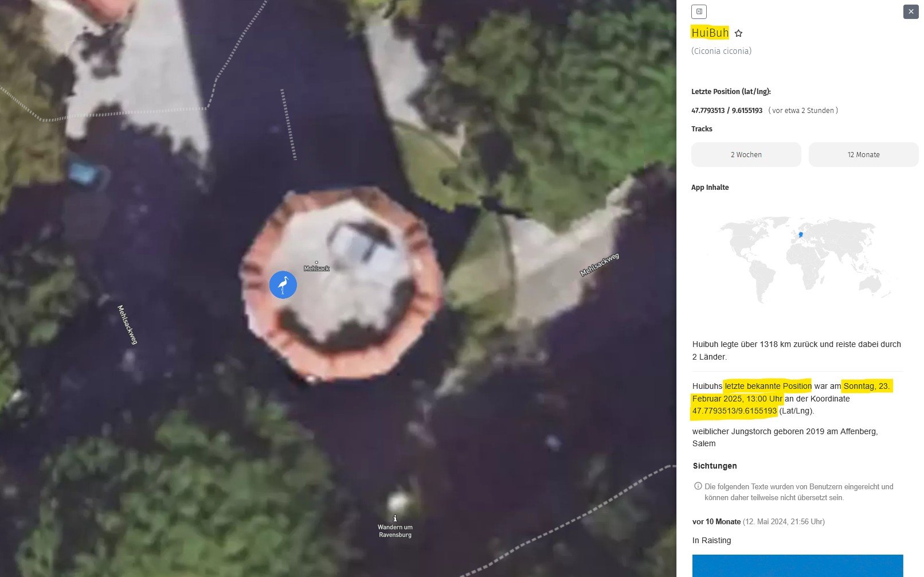
Task: Select the Mehlsack tower label on map
Action: [x=316, y=268]
